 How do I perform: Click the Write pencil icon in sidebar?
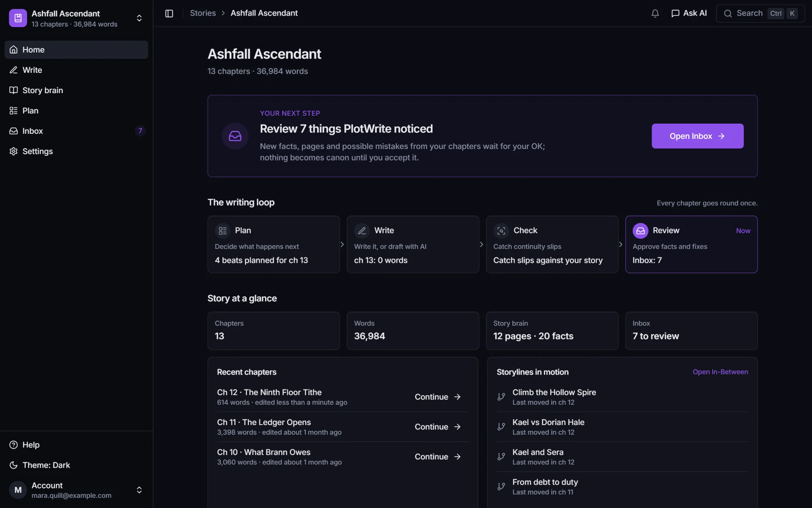point(14,70)
